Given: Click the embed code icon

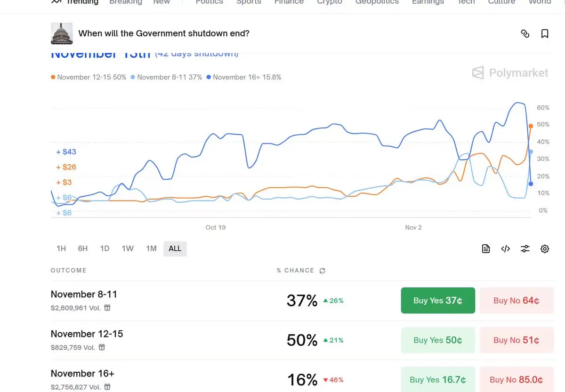Looking at the screenshot, I should coord(506,249).
